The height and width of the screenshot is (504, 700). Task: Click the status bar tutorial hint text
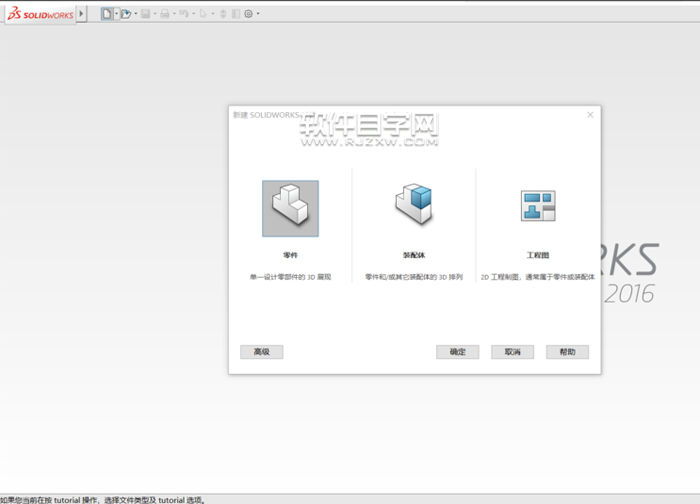(102, 500)
